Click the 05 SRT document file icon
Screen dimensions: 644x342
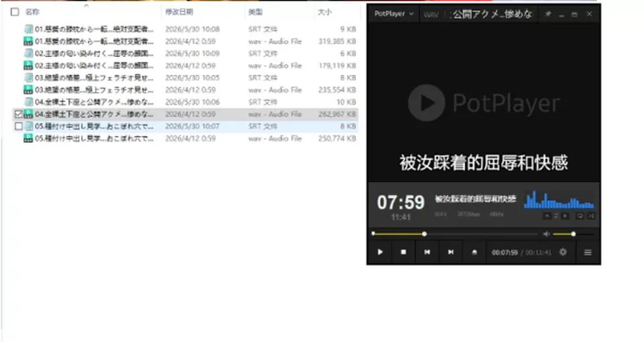coord(28,126)
